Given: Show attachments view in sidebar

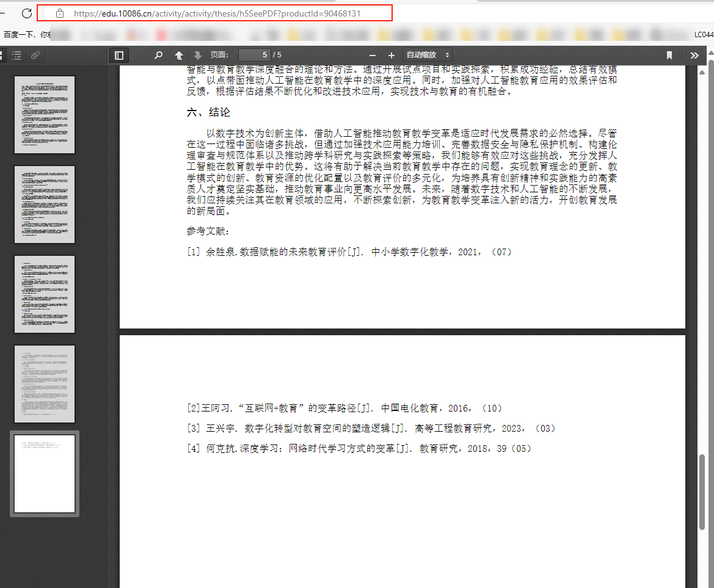Looking at the screenshot, I should 35,56.
